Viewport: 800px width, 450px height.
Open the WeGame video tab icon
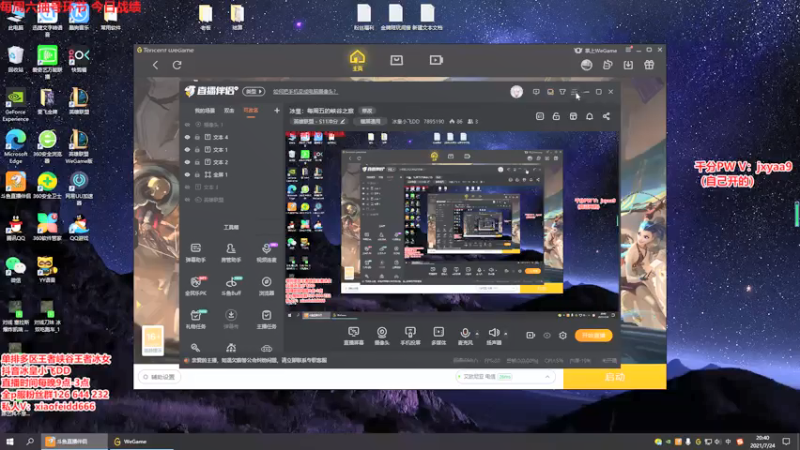click(436, 60)
